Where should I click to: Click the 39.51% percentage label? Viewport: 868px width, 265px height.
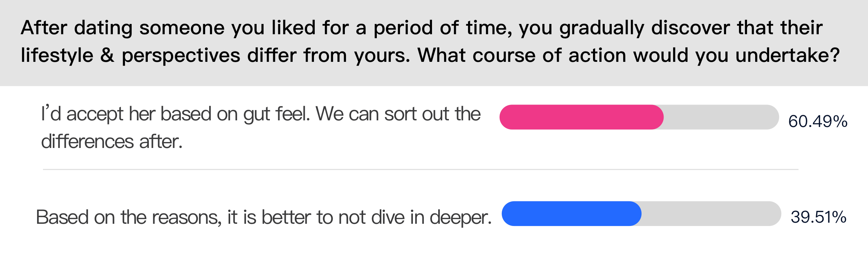tap(819, 217)
